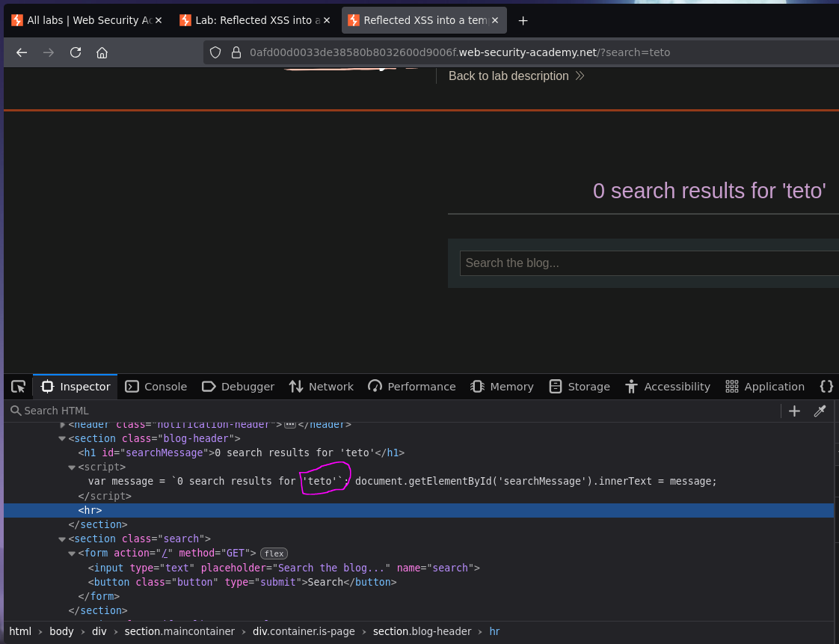Close the Lab: Reflected XSS tab

(x=326, y=20)
